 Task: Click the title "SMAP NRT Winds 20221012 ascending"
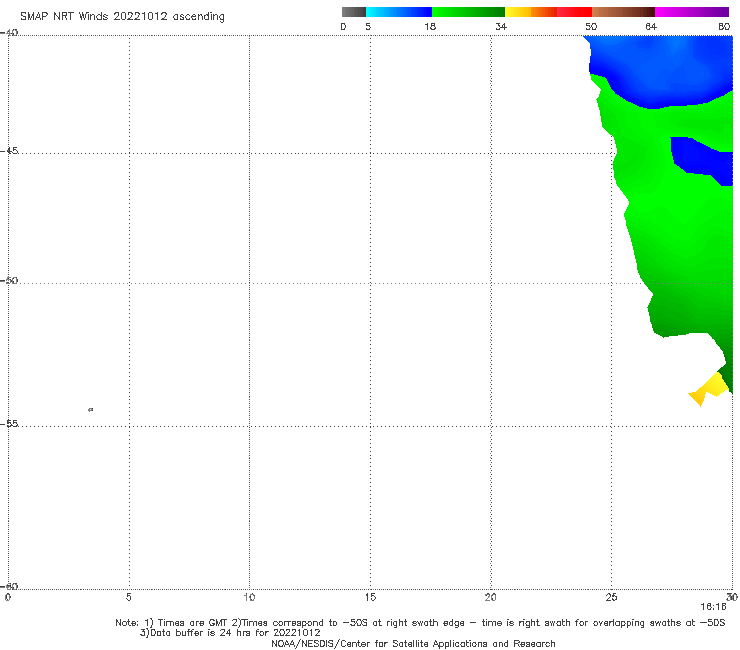pos(122,16)
